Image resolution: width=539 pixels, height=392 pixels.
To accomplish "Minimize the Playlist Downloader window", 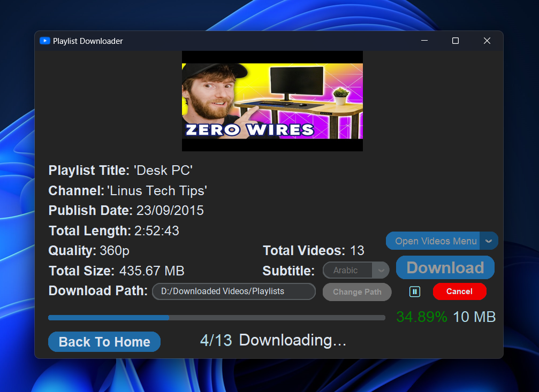I will tap(424, 41).
